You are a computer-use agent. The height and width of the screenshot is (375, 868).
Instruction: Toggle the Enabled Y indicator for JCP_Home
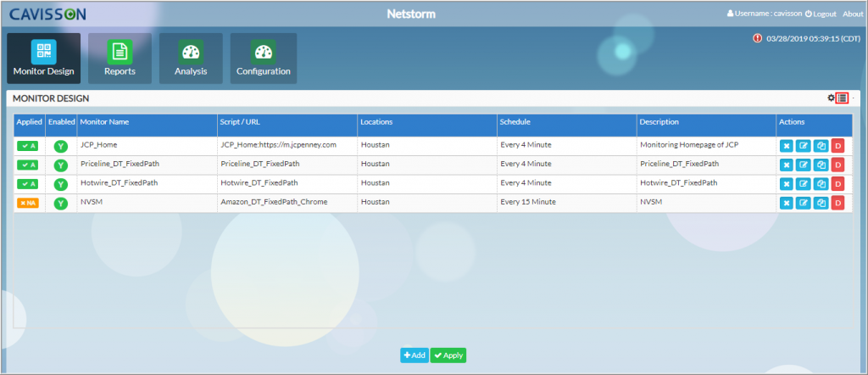pyautogui.click(x=61, y=146)
